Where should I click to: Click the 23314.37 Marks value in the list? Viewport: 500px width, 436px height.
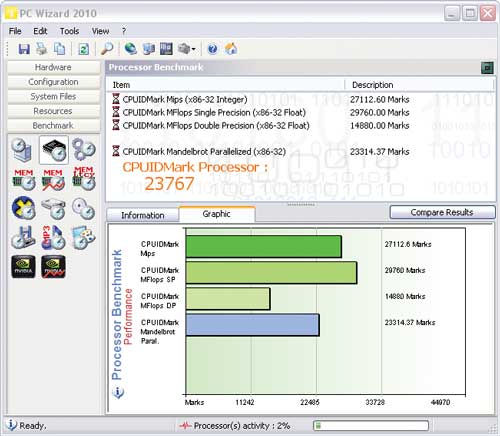(x=379, y=152)
